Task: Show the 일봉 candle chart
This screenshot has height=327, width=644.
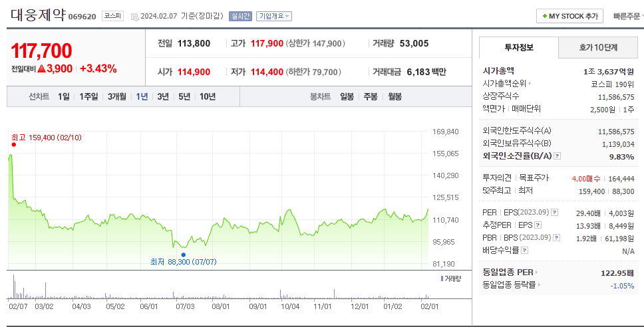Action: tap(347, 96)
